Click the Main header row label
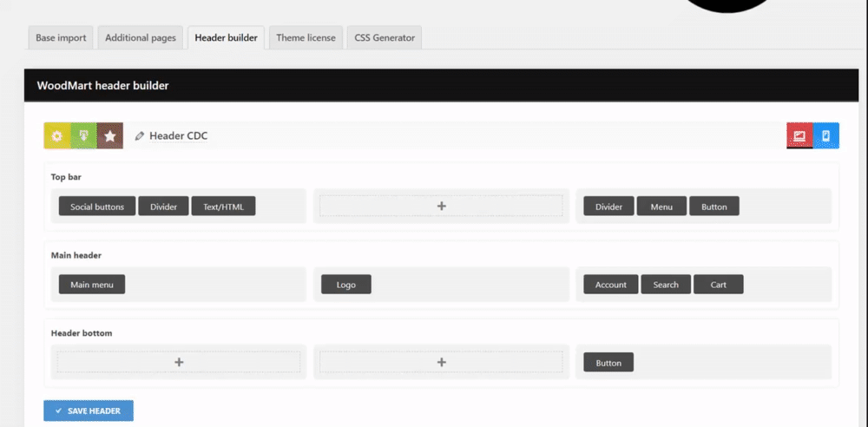This screenshot has width=868, height=427. tap(76, 255)
